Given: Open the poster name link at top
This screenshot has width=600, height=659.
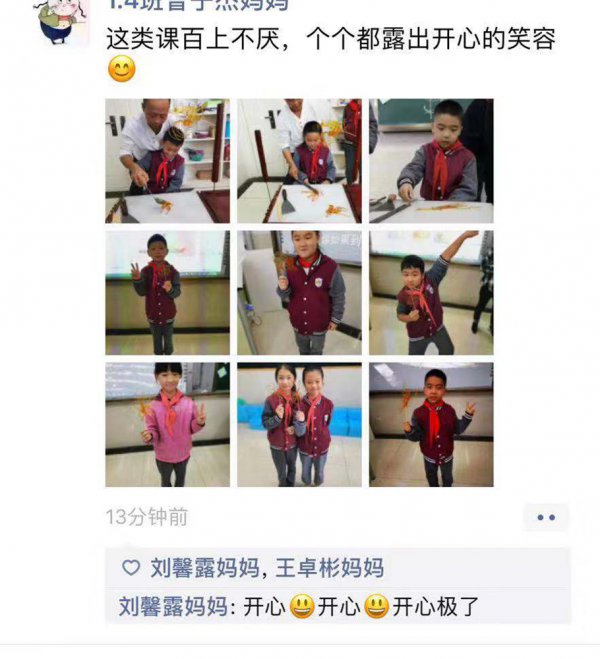Looking at the screenshot, I should tap(197, 5).
